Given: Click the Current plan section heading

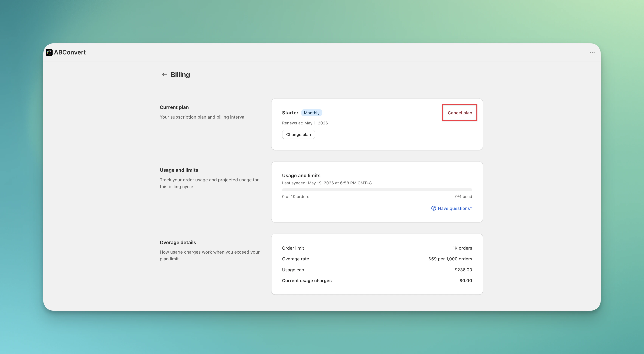Looking at the screenshot, I should [174, 107].
